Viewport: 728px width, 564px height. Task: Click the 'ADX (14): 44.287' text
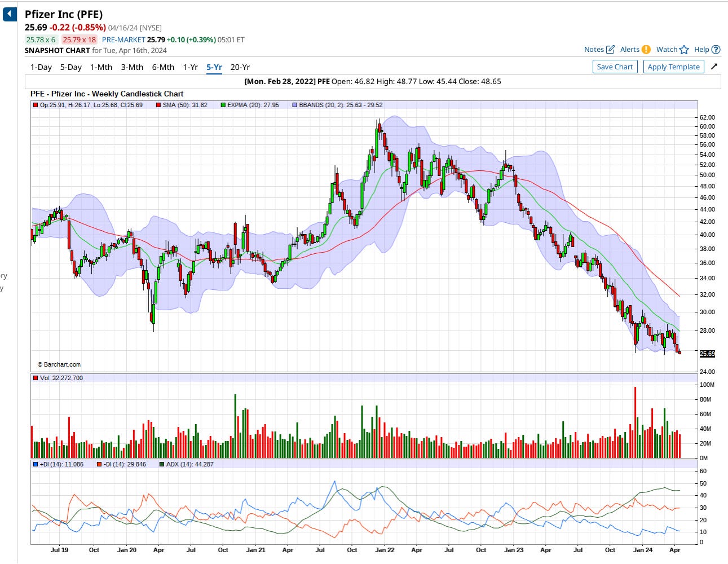tap(190, 464)
